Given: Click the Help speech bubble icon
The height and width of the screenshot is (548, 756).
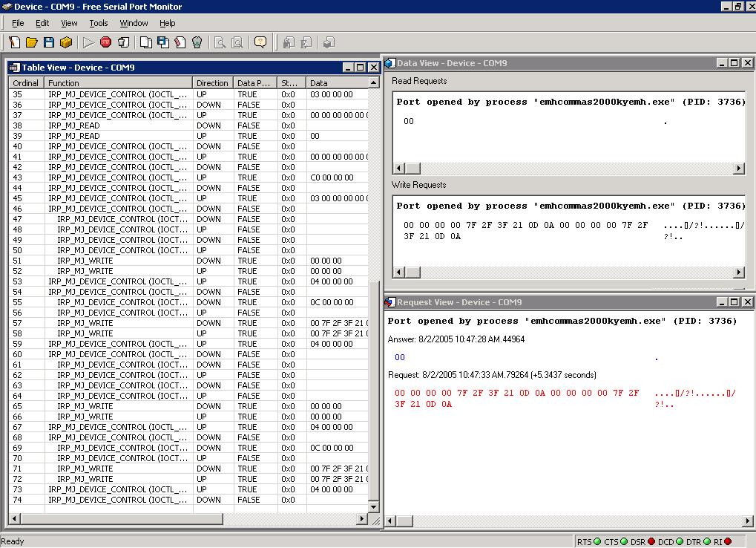Looking at the screenshot, I should pyautogui.click(x=260, y=42).
